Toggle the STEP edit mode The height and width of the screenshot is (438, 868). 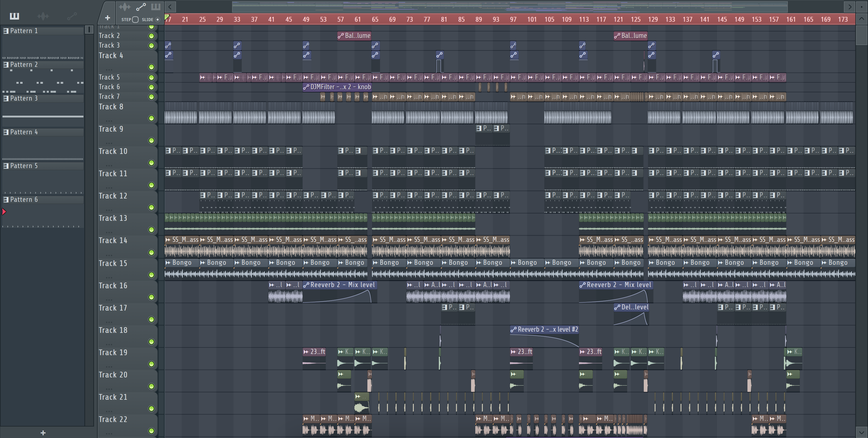[x=135, y=20]
